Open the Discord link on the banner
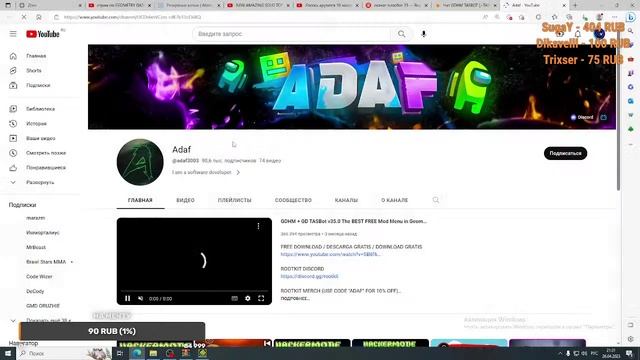 tap(582, 117)
